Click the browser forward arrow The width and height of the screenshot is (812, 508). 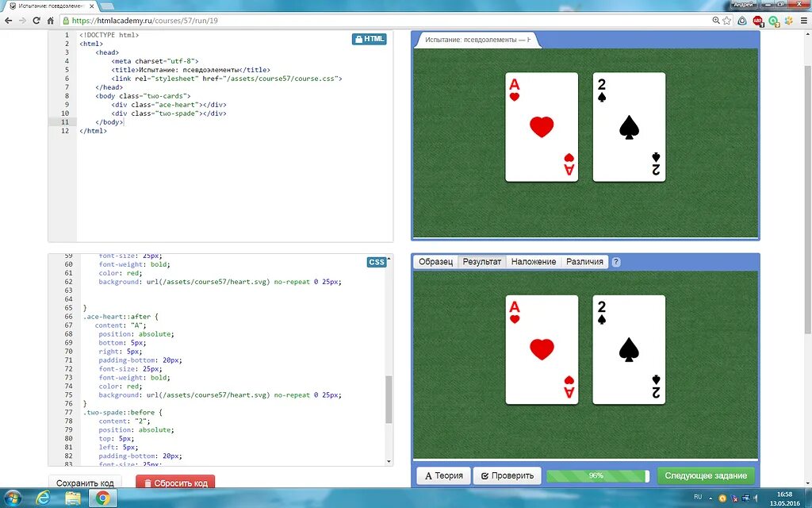(x=22, y=21)
